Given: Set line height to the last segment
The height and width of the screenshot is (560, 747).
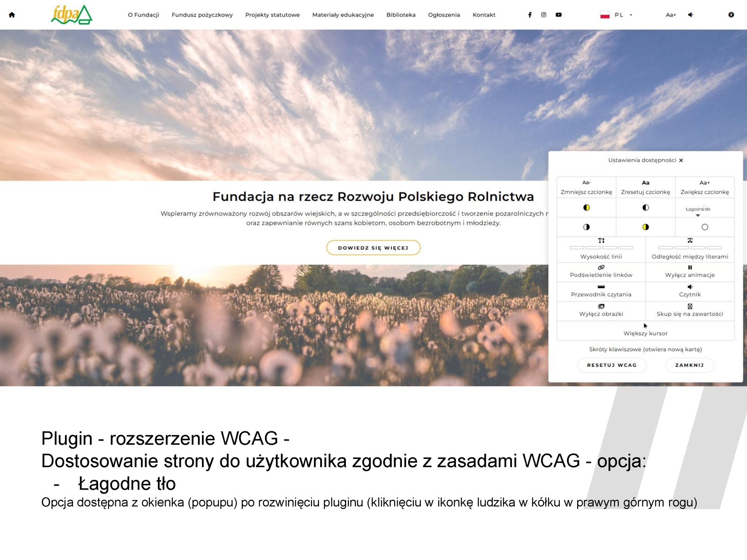Looking at the screenshot, I should pos(626,248).
